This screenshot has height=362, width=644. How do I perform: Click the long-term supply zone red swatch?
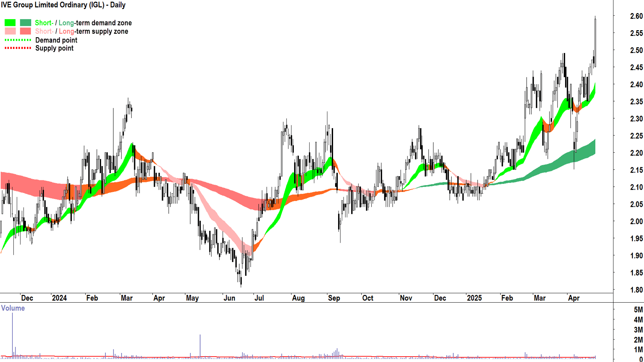coord(25,31)
